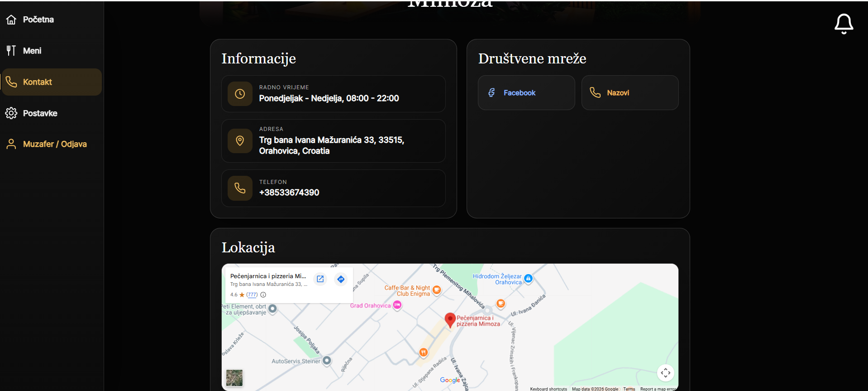Toggle fullscreen view on the map
The image size is (868, 391).
(665, 373)
